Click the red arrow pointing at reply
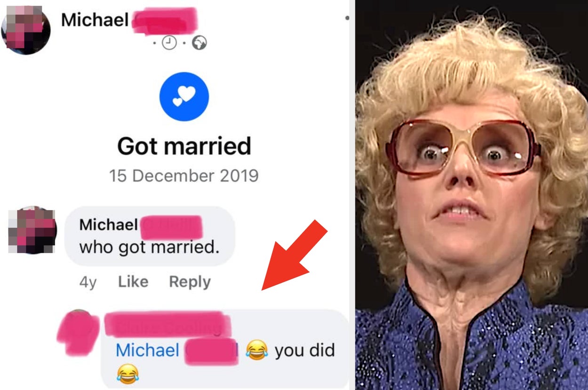 click(294, 255)
